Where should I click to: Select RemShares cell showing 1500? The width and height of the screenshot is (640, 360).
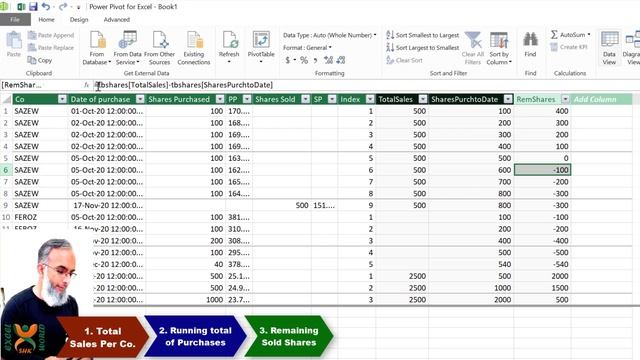pyautogui.click(x=542, y=288)
